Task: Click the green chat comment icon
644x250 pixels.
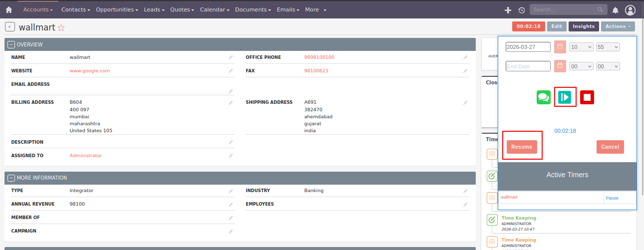Action: tap(543, 97)
